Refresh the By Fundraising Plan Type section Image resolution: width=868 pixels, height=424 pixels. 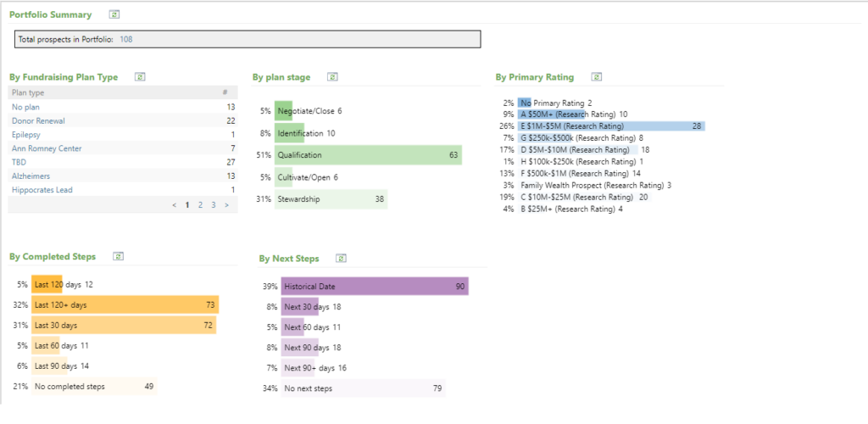(x=141, y=77)
